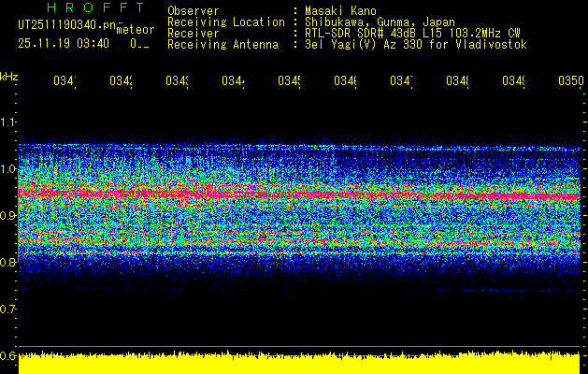Viewport: 588px width, 374px height.
Task: Click the 0346 time marker
Action: (345, 81)
